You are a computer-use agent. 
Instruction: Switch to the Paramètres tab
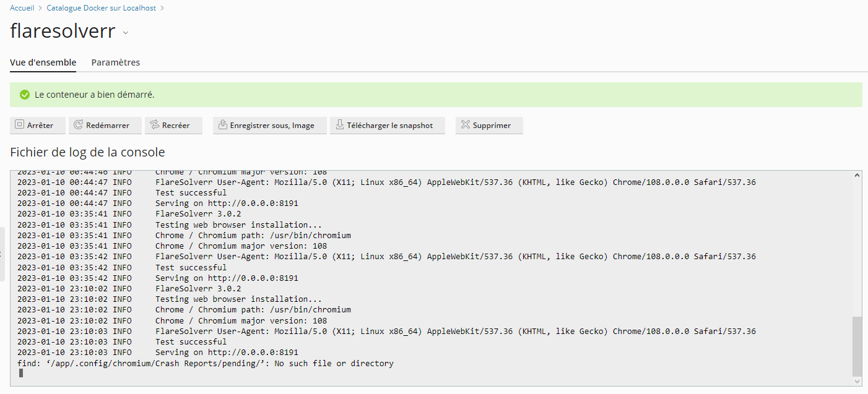(115, 62)
